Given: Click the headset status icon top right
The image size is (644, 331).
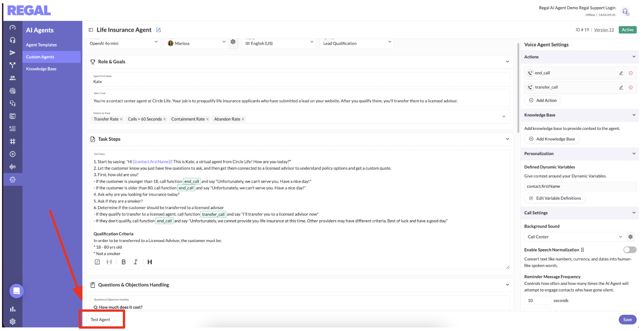Looking at the screenshot, I should click(625, 12).
